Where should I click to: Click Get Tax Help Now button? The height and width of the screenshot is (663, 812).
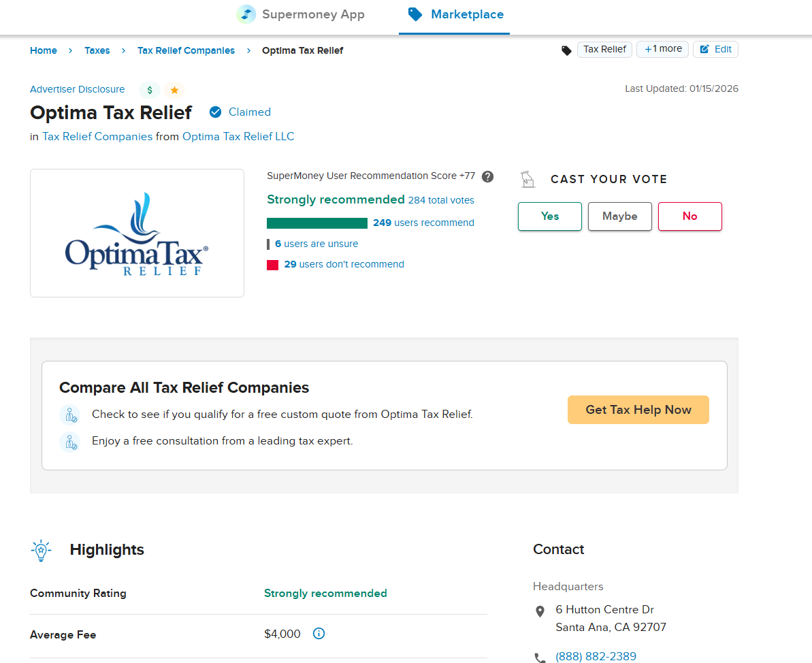(x=638, y=410)
